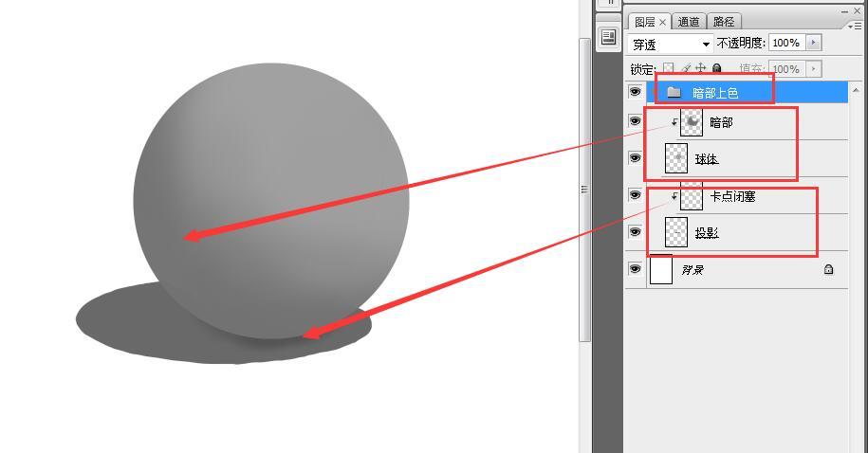
Task: Open the 不透明度 slider arrow
Action: click(x=813, y=43)
